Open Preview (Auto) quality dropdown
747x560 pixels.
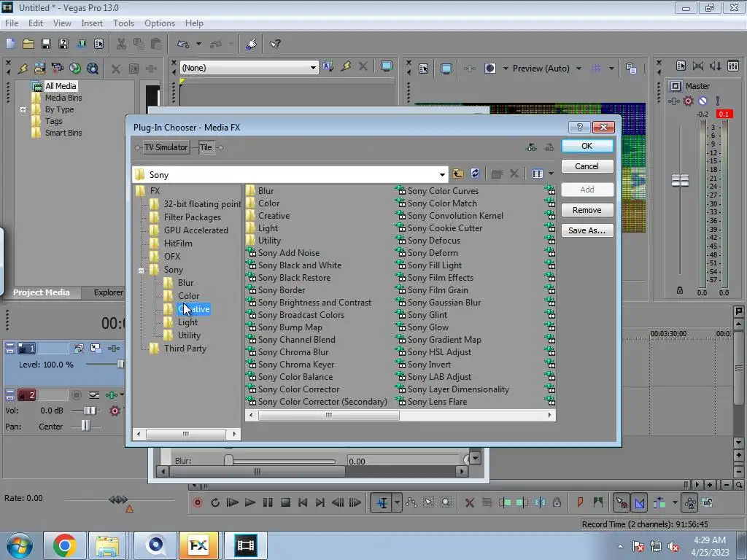click(x=578, y=69)
